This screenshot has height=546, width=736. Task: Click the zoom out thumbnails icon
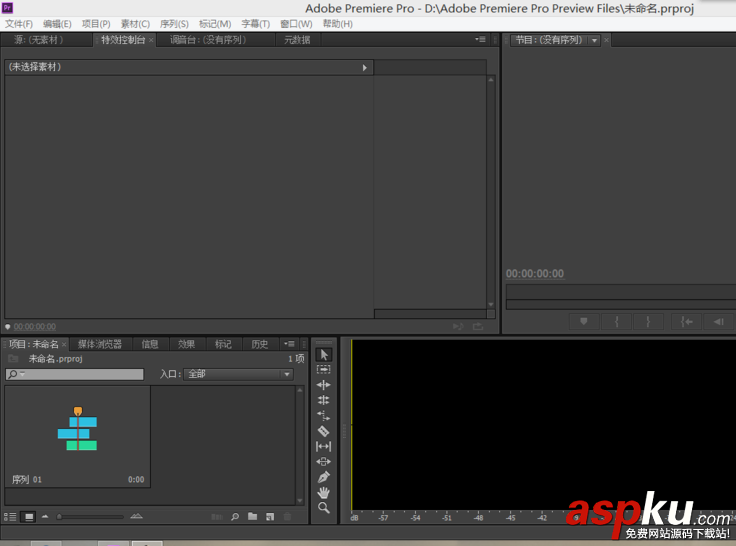coord(45,516)
